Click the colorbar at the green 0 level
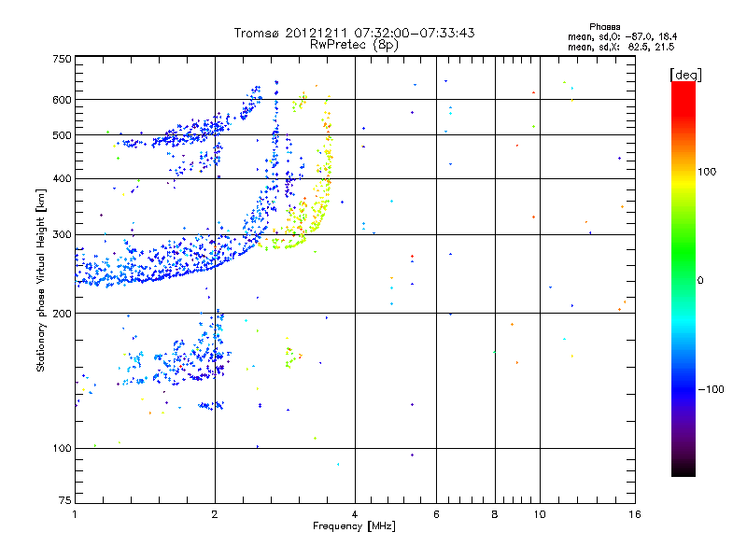The image size is (747, 560). [x=684, y=281]
